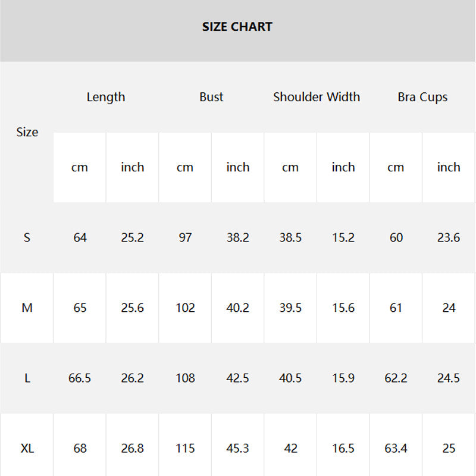Click the 63.4 bra cups cell
Image resolution: width=476 pixels, height=476 pixels.
click(396, 449)
